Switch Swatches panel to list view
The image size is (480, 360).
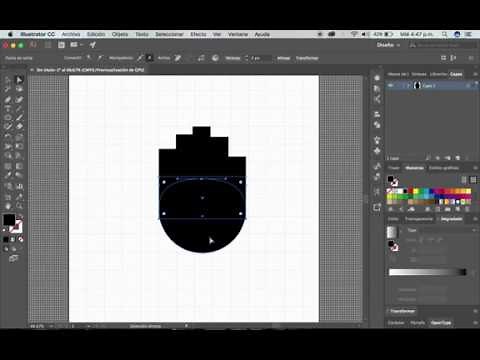point(464,180)
